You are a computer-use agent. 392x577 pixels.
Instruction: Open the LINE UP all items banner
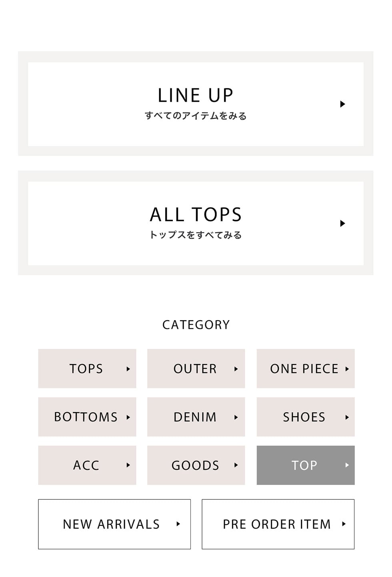click(x=196, y=103)
